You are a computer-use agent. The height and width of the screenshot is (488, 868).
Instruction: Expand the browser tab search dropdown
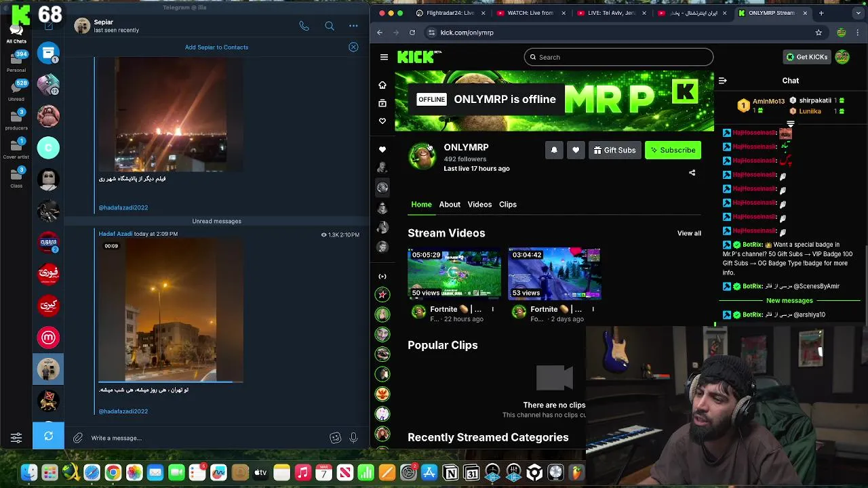859,13
